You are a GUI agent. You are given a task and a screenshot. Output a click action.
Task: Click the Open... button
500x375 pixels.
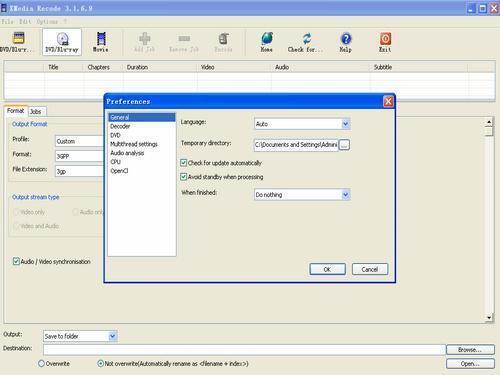(470, 364)
